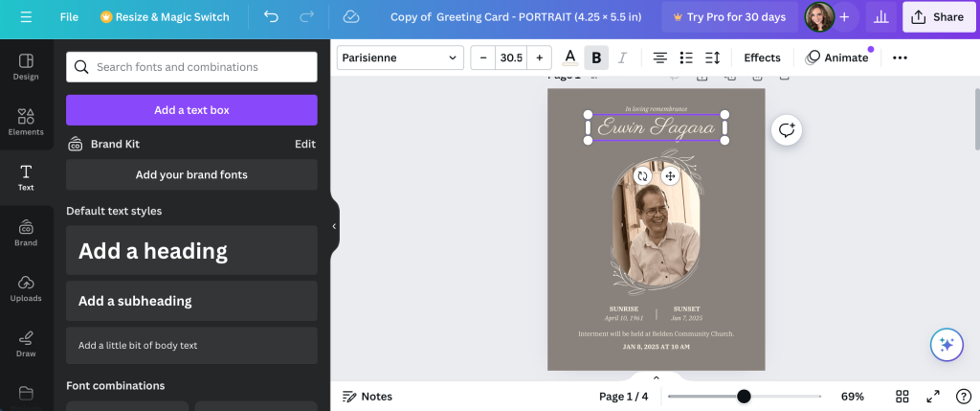This screenshot has width=980, height=411.
Task: Click Brand Kit Edit link
Action: point(305,144)
